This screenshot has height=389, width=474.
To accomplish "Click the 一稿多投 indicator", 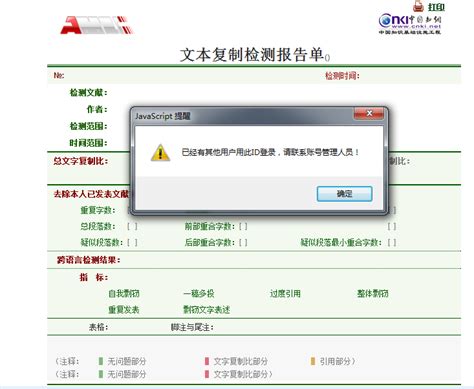I will point(199,294).
